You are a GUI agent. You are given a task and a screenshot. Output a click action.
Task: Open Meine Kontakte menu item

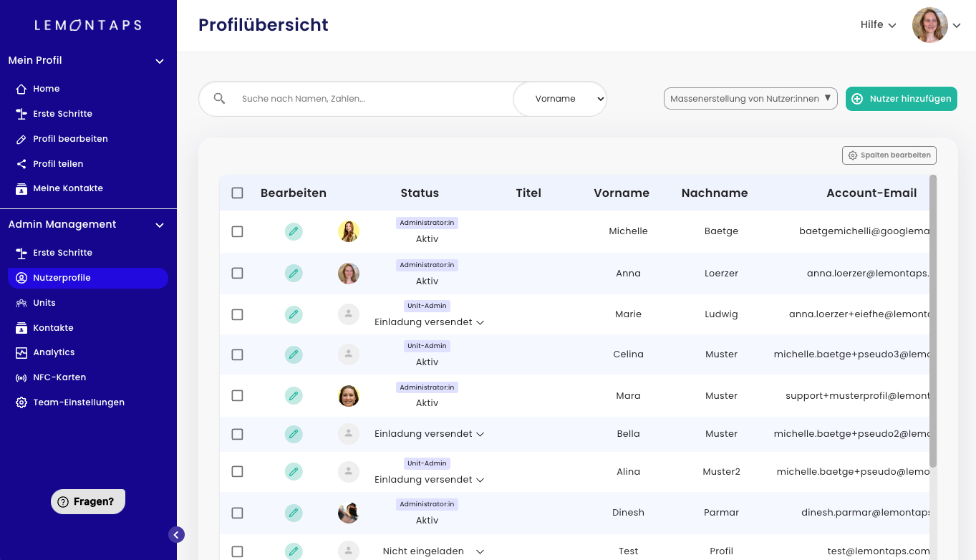[x=68, y=188]
